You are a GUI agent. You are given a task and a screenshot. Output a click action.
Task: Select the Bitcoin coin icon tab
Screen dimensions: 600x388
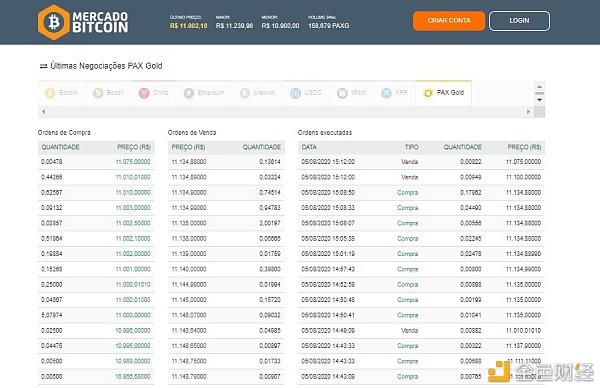[50, 93]
